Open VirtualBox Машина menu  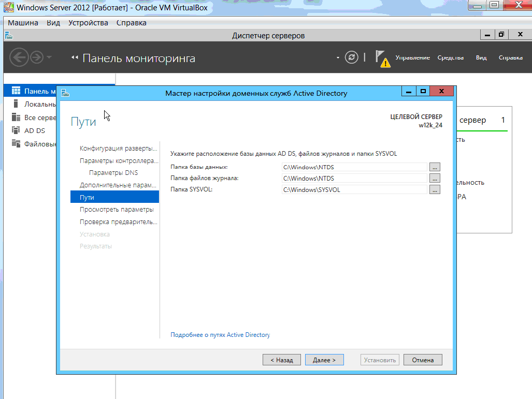[23, 23]
